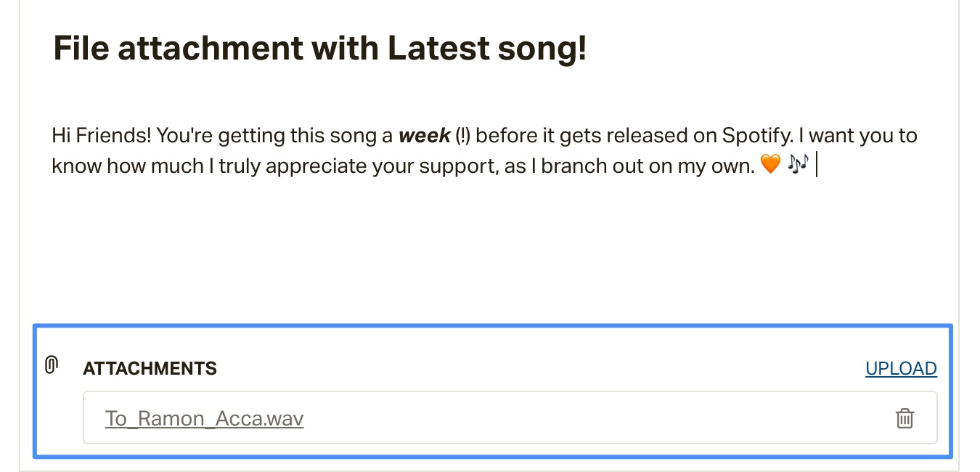Click the bold italic word "week"

425,136
